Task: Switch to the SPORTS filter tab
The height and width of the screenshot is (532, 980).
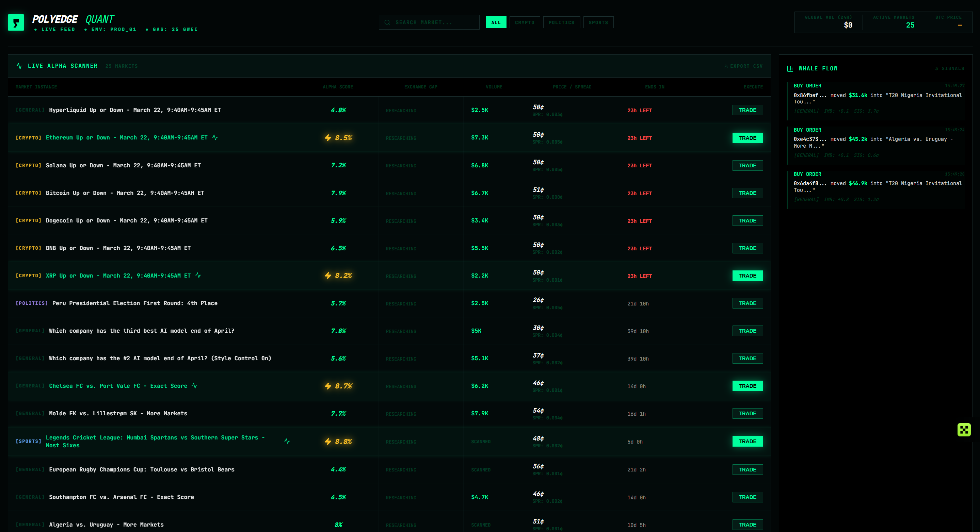Action: [x=598, y=22]
